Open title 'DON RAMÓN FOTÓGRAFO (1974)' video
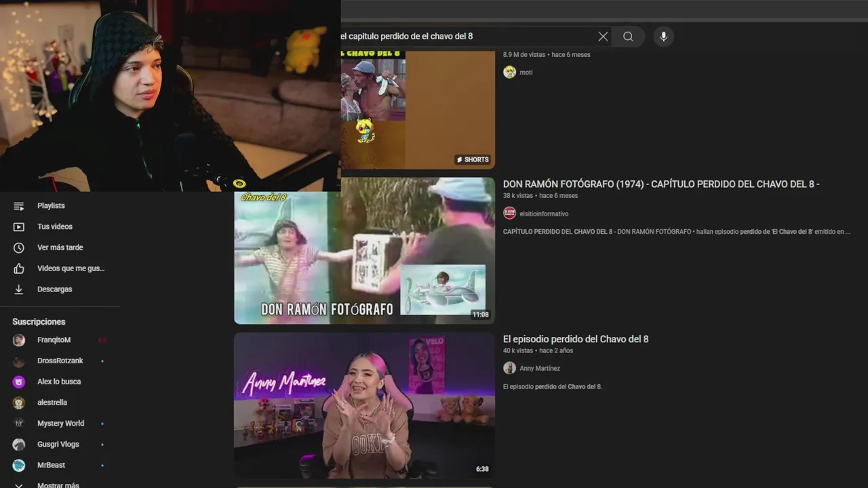868x488 pixels. click(661, 184)
